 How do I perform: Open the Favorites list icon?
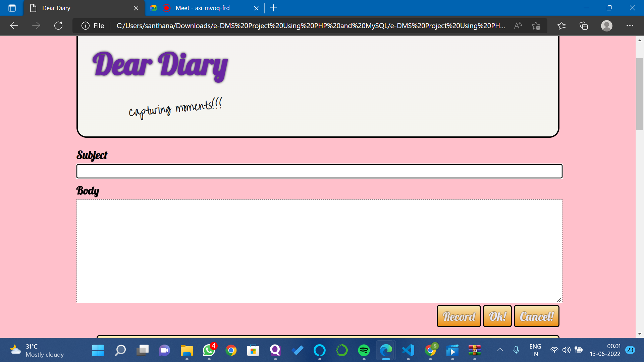[x=561, y=26]
